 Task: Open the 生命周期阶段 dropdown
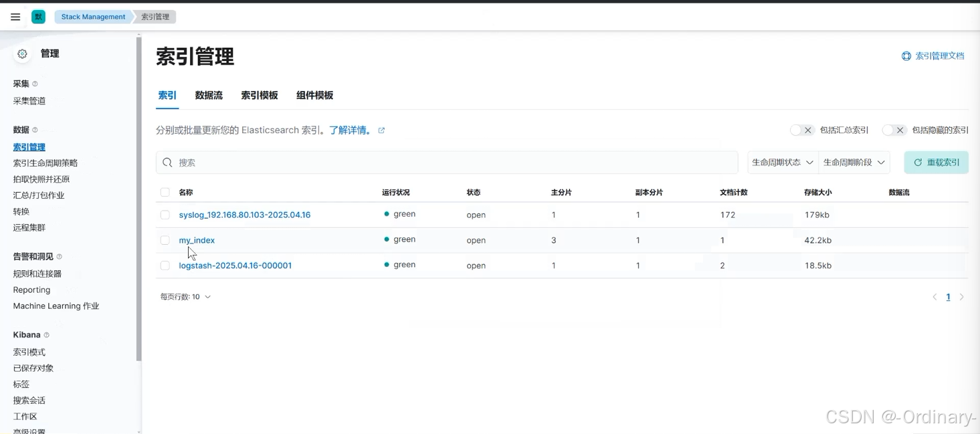pyautogui.click(x=854, y=162)
